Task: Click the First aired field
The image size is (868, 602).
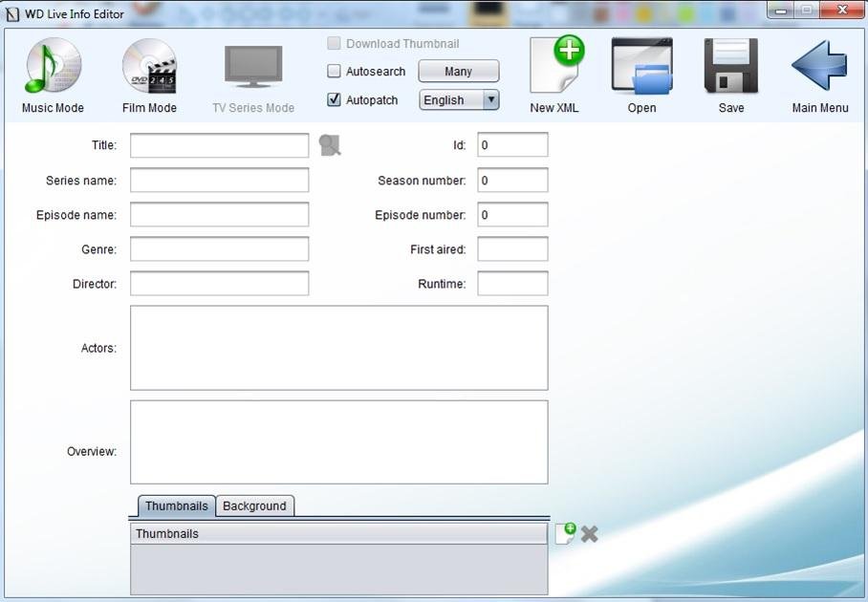Action: coord(512,249)
